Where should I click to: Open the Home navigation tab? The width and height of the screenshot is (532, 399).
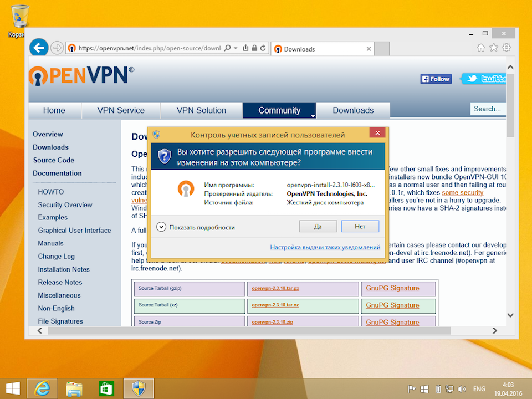pyautogui.click(x=54, y=110)
